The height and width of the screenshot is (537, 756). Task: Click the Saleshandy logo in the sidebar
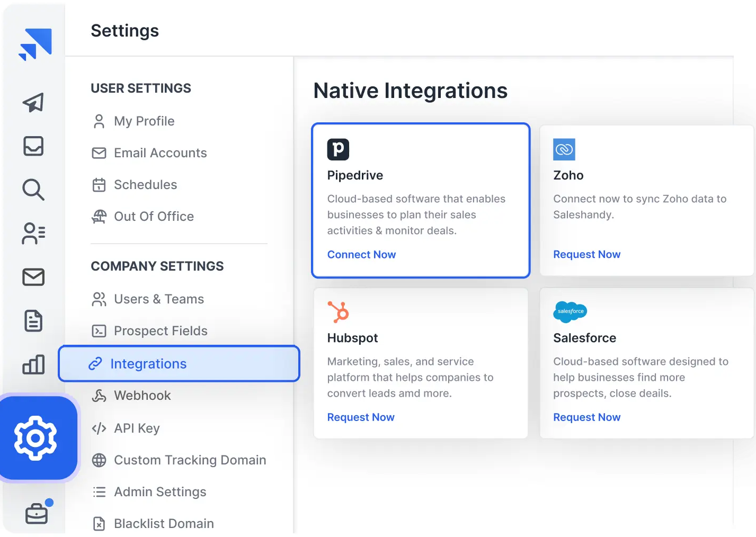(35, 44)
